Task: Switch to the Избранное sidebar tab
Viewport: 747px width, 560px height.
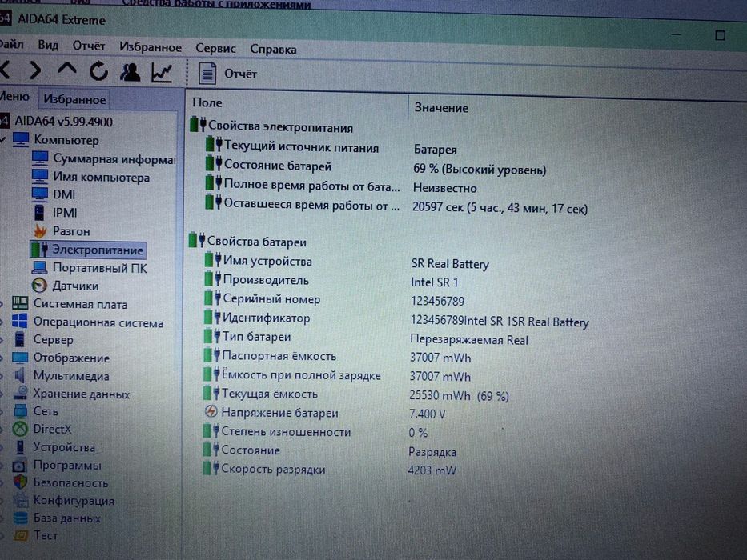Action: [x=74, y=99]
